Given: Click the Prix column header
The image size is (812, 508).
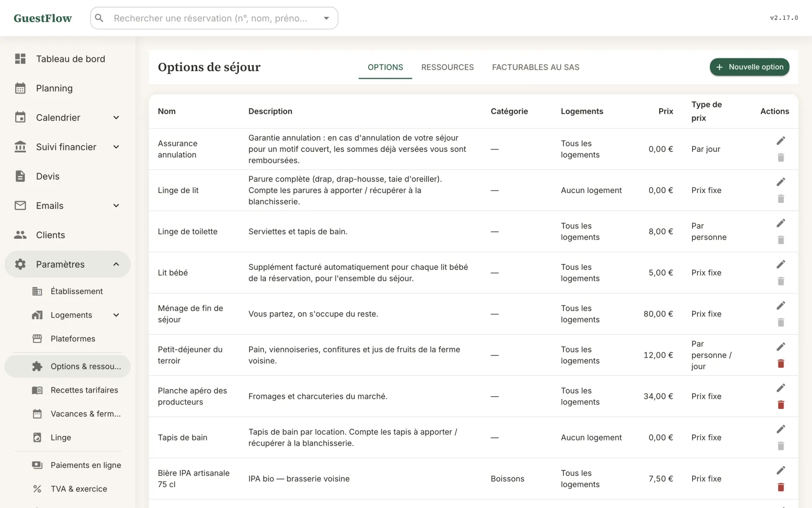Looking at the screenshot, I should [665, 111].
